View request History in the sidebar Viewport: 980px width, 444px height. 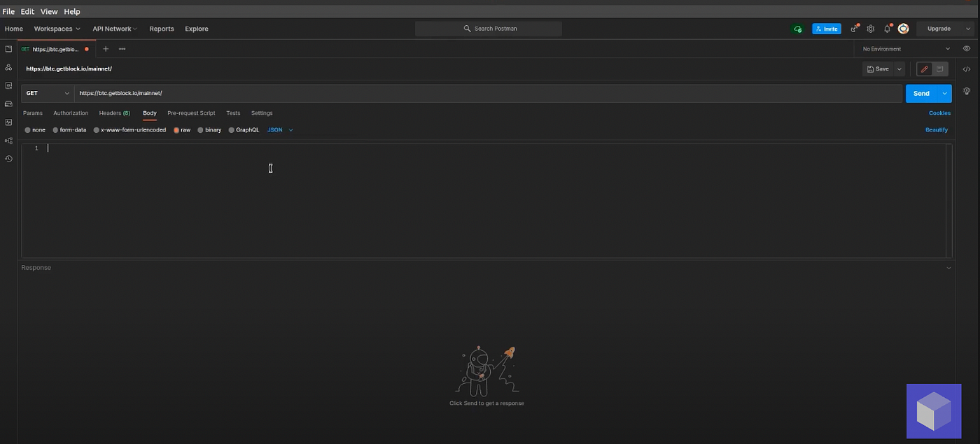pyautogui.click(x=8, y=159)
